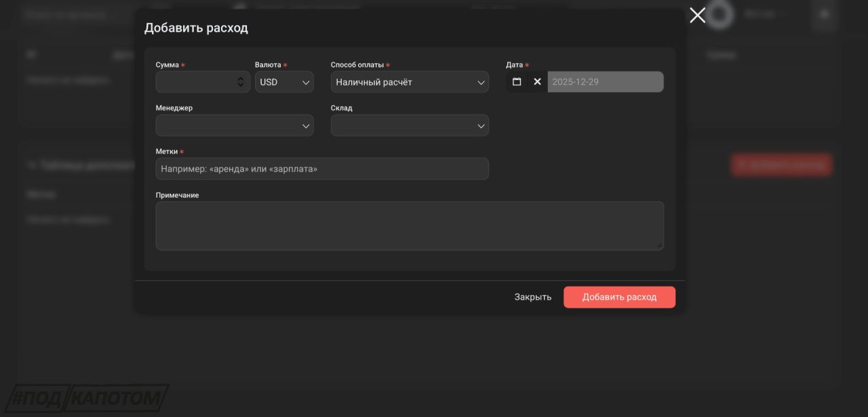The image size is (868, 417).
Task: Click inside the Примечание text area
Action: (x=410, y=226)
